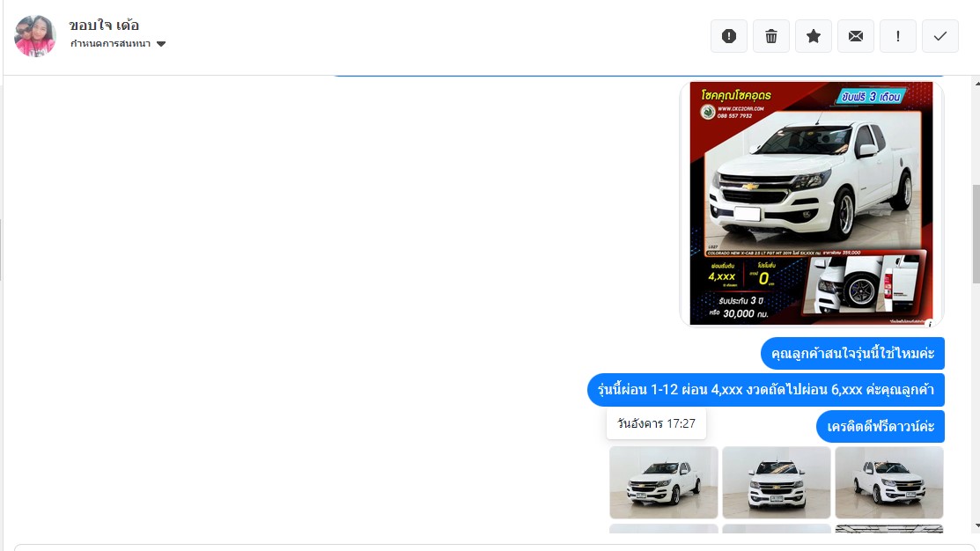Viewport: 980px width, 551px height.
Task: Select message เครดิตดีฟรีดาวน์ค่ะ
Action: tap(880, 427)
